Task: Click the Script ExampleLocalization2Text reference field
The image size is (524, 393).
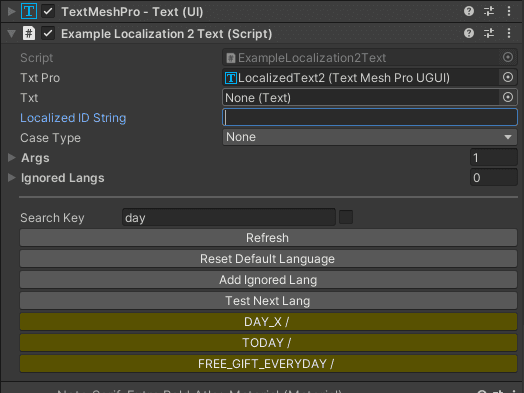Action: click(x=361, y=57)
